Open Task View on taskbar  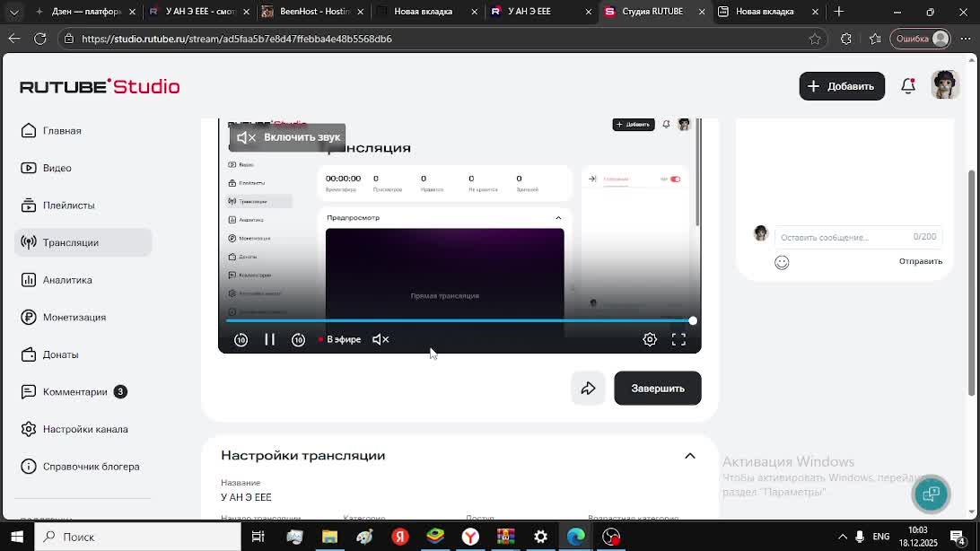258,537
